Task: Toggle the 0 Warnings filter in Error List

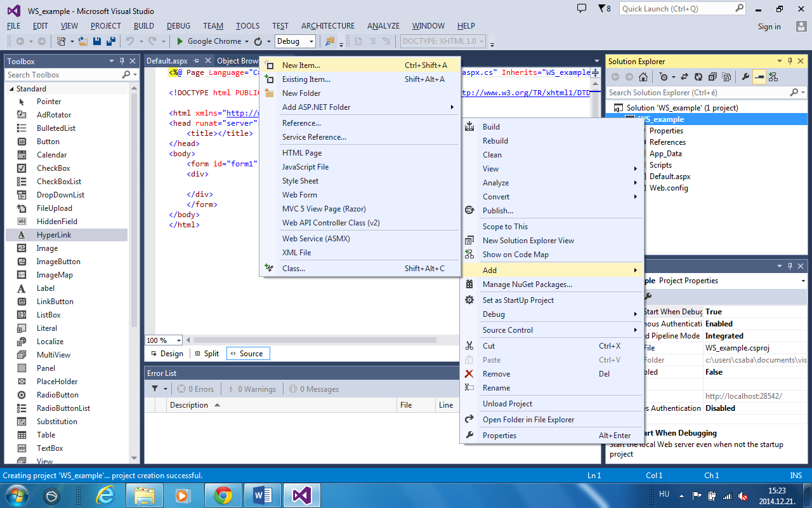Action: click(252, 389)
